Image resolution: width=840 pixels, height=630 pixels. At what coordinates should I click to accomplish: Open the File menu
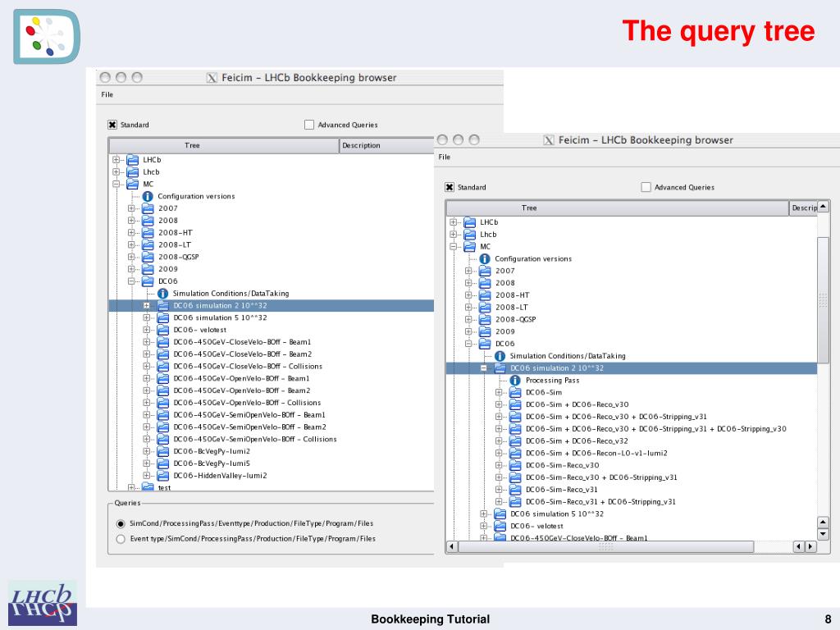coord(106,94)
